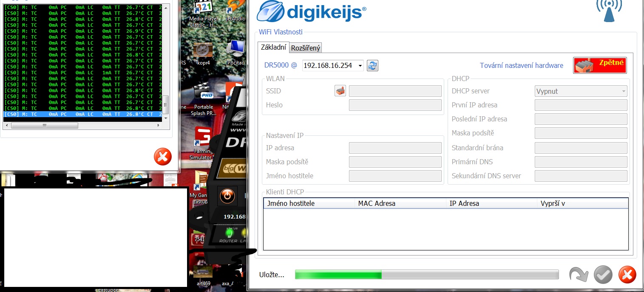Viewport: 644px width, 292px height.
Task: Switch to the Rozšířený tab
Action: tap(306, 48)
